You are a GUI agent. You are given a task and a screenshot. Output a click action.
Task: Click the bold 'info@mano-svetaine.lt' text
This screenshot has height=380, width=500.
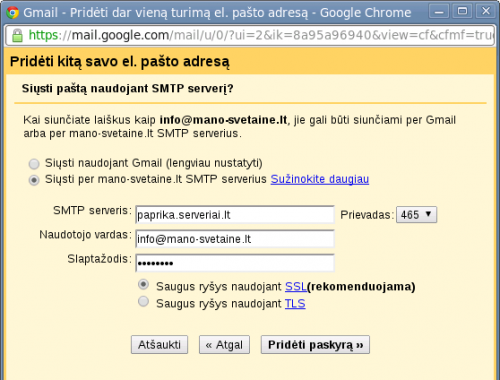tap(223, 120)
